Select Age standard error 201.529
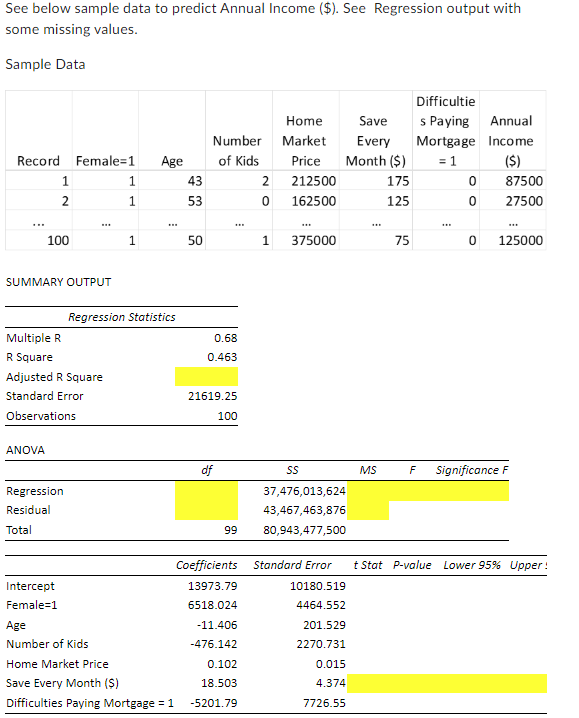Screen dimensions: 579x718 pos(324,625)
